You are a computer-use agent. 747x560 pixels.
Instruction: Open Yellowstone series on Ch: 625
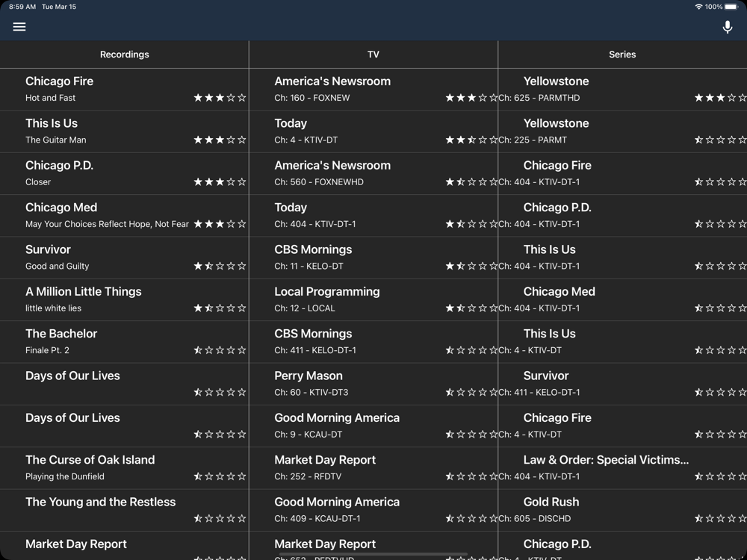click(623, 90)
